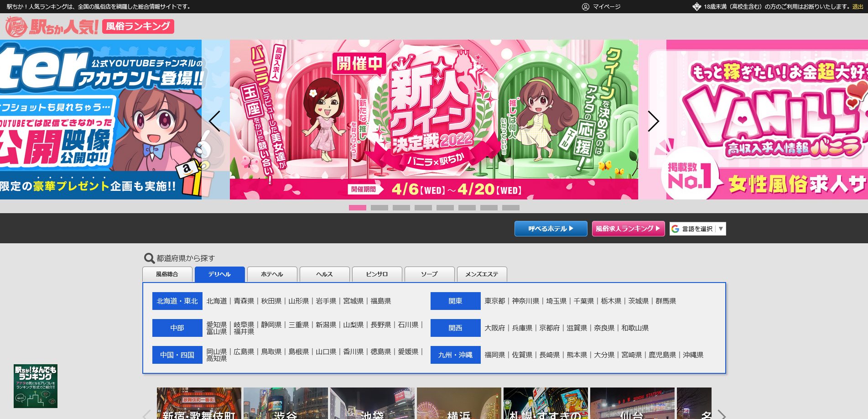Image resolution: width=868 pixels, height=419 pixels.
Task: Open 横浜 area thumbnail
Action: 459,403
